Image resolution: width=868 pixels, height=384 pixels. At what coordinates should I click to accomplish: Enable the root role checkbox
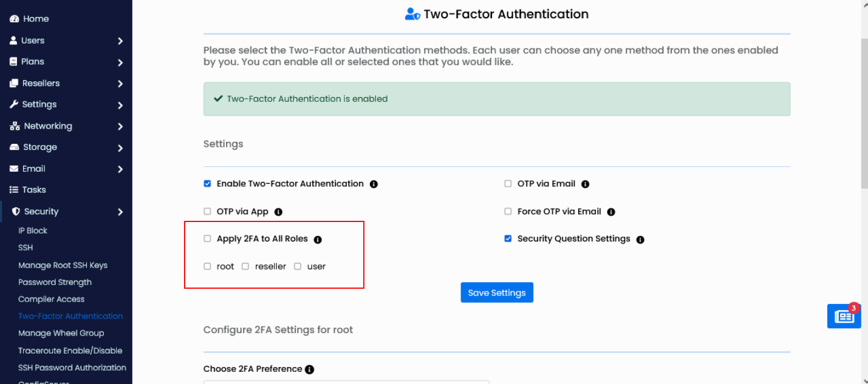(207, 266)
